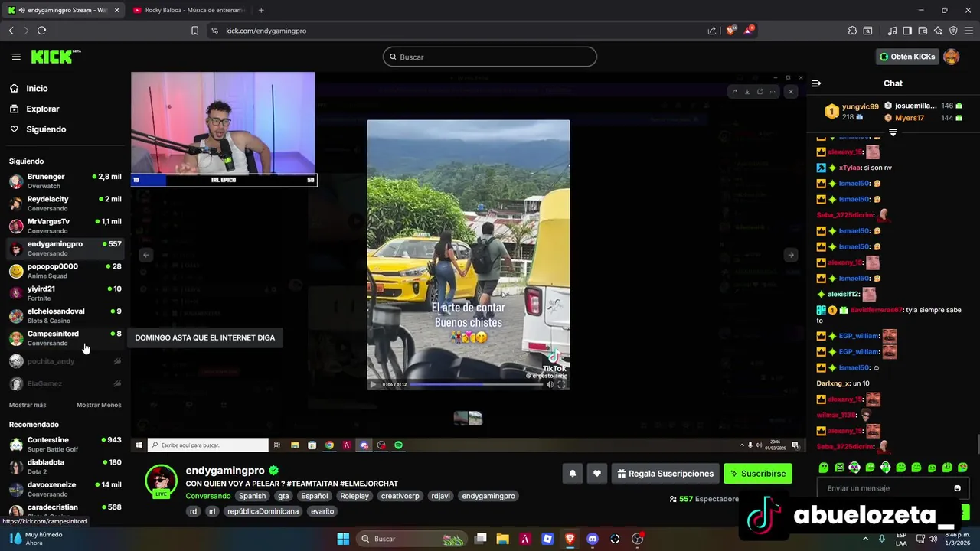980x551 pixels.
Task: Open the Siguiendo sidebar item
Action: coord(46,129)
